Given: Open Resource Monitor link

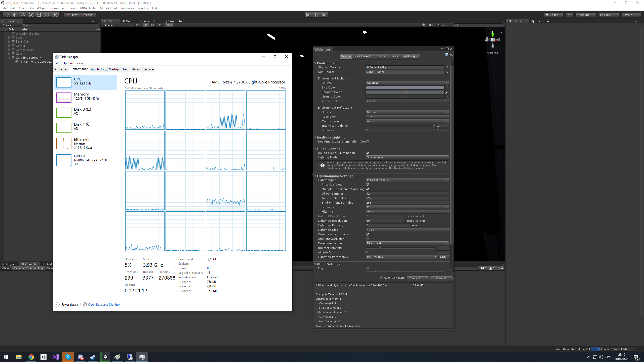Looking at the screenshot, I should coord(104,305).
